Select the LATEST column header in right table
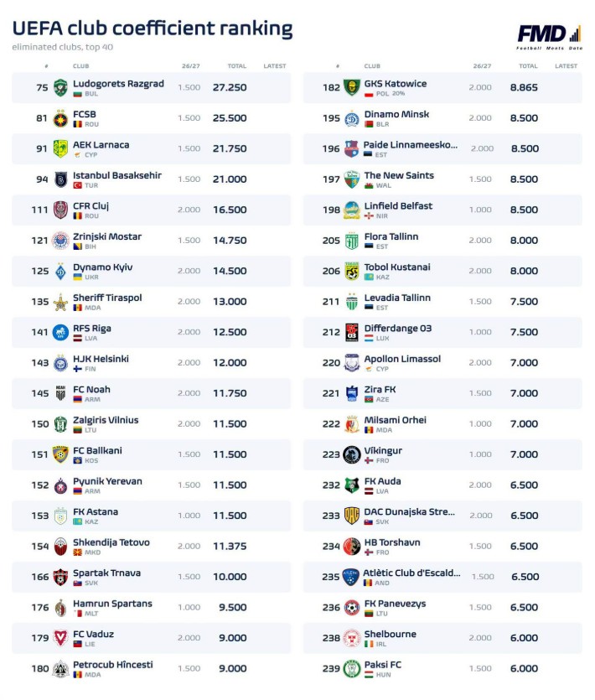Viewport: 595px width, 700px height. pyautogui.click(x=566, y=66)
